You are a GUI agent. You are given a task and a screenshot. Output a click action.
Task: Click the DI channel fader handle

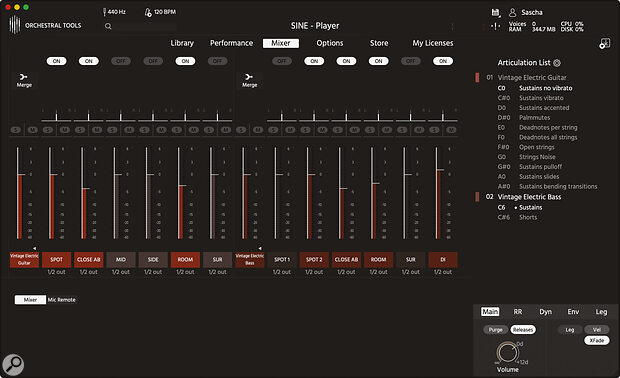point(440,170)
